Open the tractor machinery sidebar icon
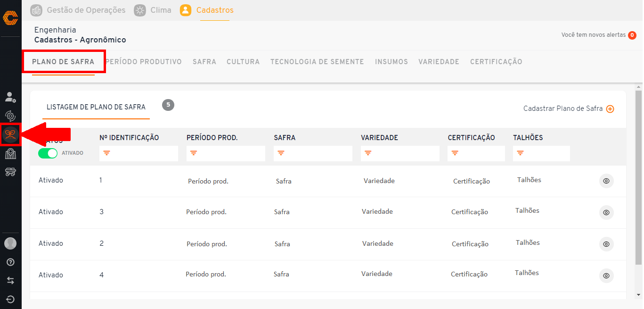644x309 pixels. tap(10, 172)
